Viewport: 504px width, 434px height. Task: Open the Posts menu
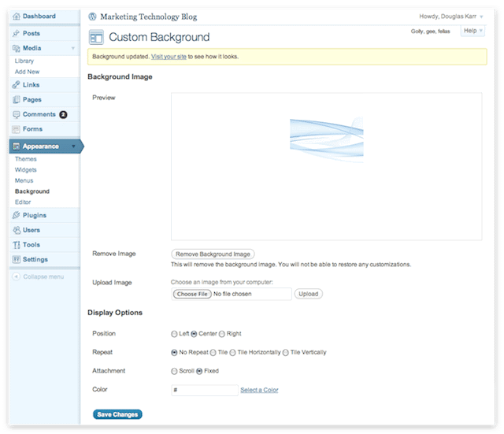click(31, 33)
